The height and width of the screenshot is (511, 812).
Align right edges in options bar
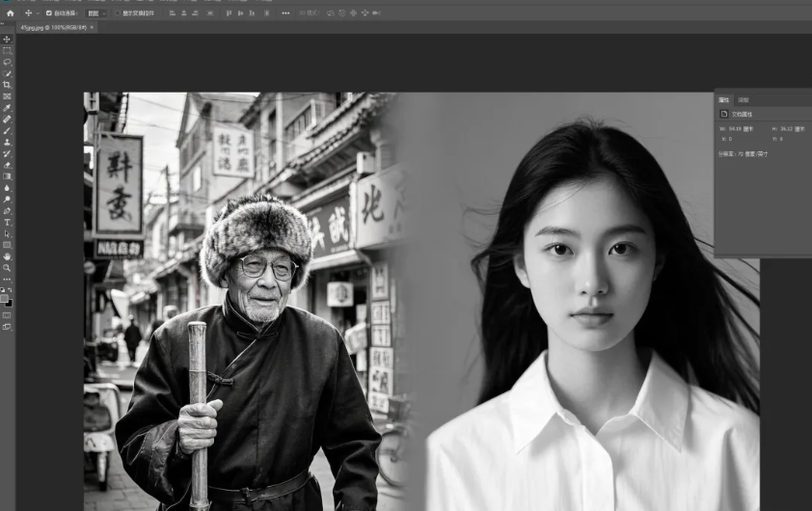[x=195, y=13]
